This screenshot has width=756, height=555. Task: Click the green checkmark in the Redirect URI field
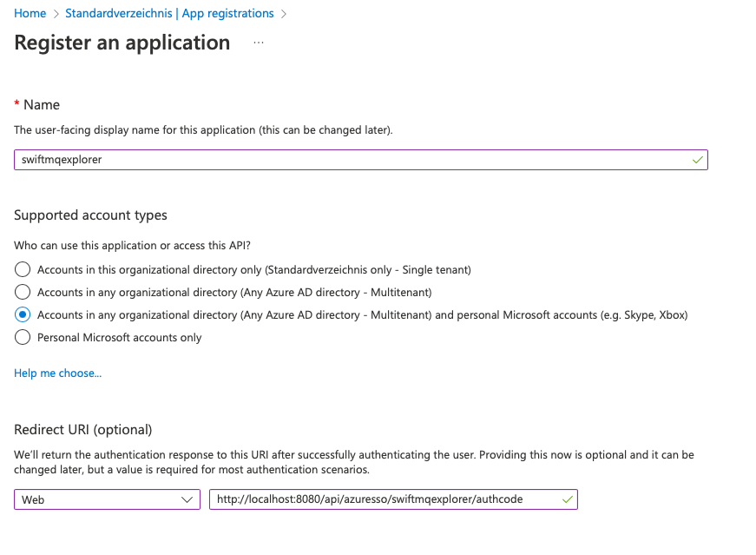[x=568, y=499]
